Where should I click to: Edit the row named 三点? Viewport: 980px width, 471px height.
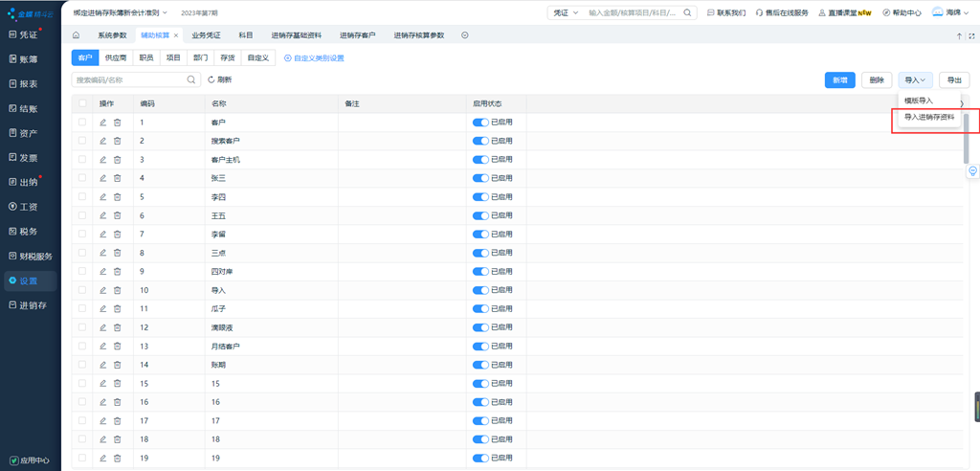coord(103,254)
